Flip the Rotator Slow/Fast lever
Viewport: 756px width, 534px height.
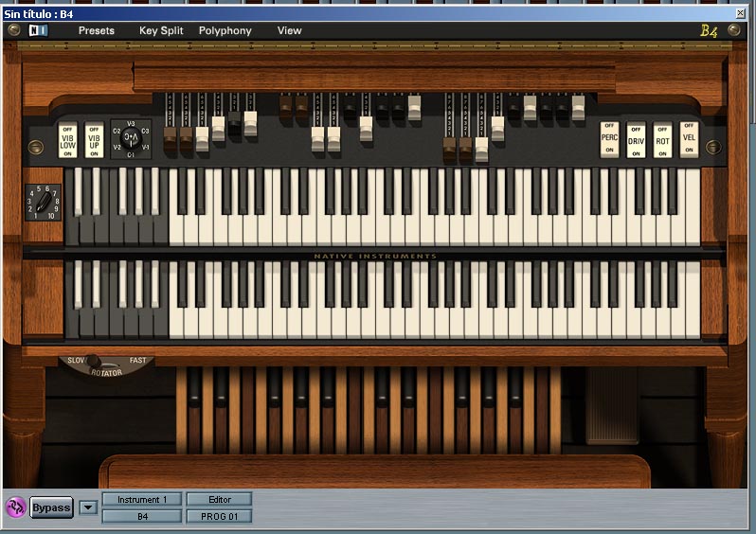94,361
